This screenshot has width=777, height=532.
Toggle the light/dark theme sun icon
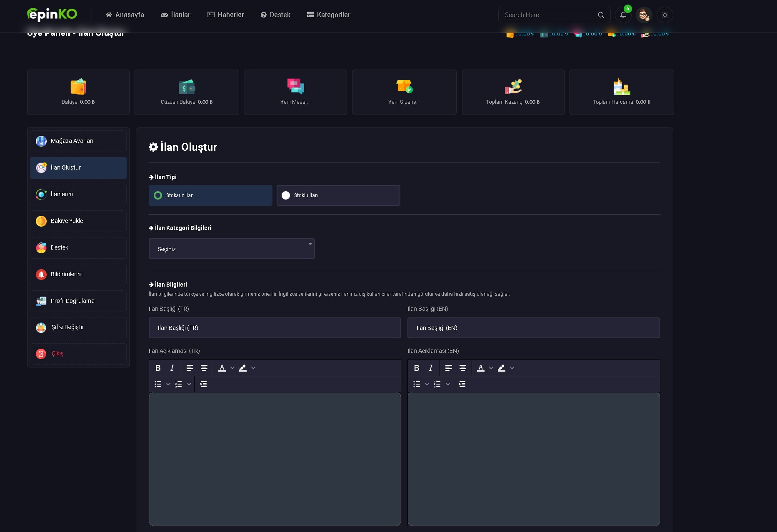pos(665,15)
